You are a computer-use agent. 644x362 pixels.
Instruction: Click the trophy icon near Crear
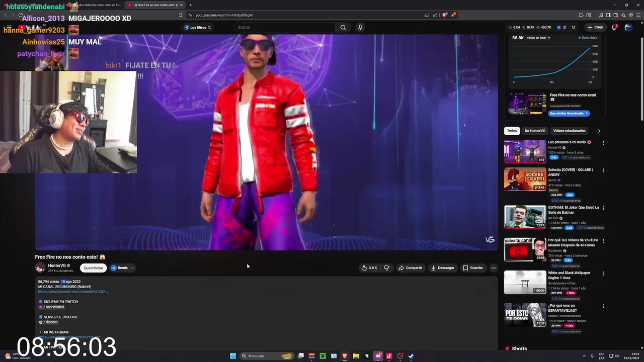click(574, 27)
